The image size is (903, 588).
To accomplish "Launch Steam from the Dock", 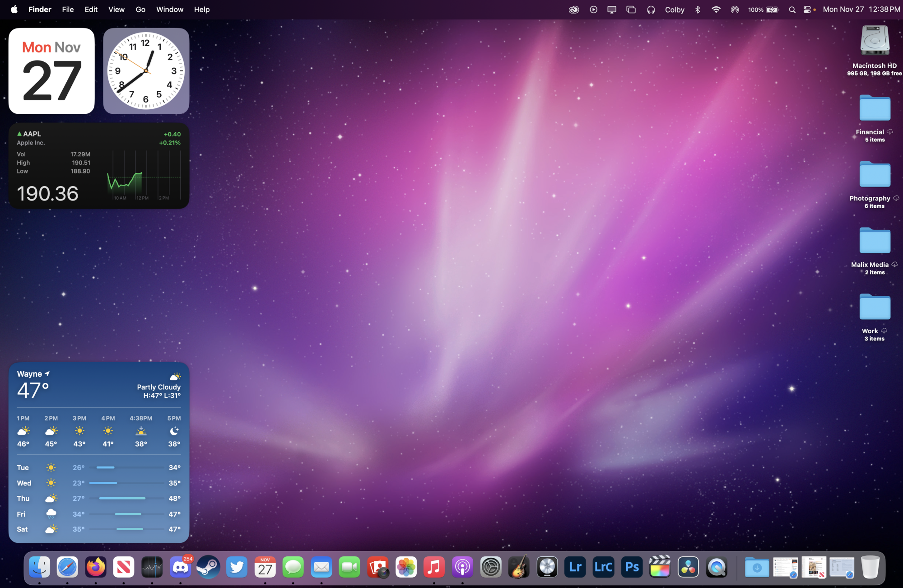I will tap(208, 568).
